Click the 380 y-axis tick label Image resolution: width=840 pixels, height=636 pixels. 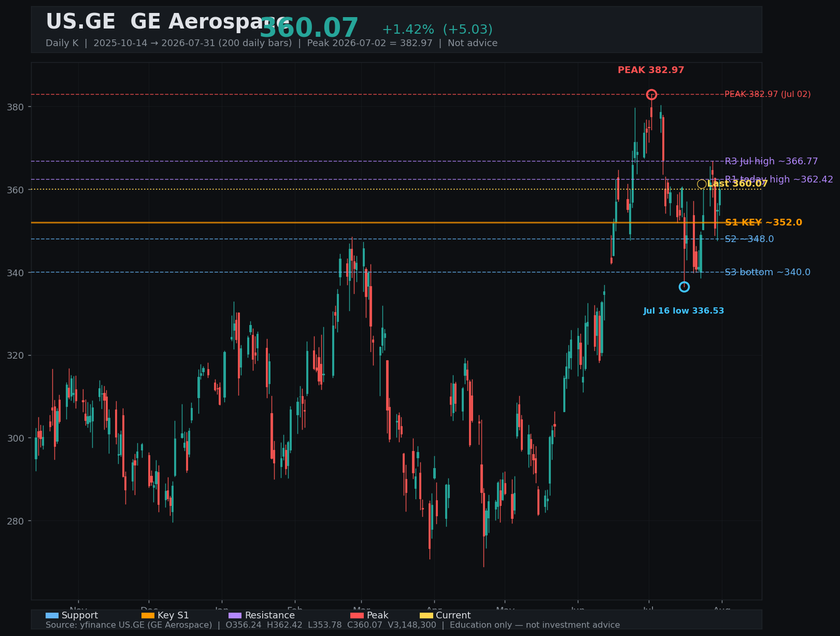[x=15, y=107]
